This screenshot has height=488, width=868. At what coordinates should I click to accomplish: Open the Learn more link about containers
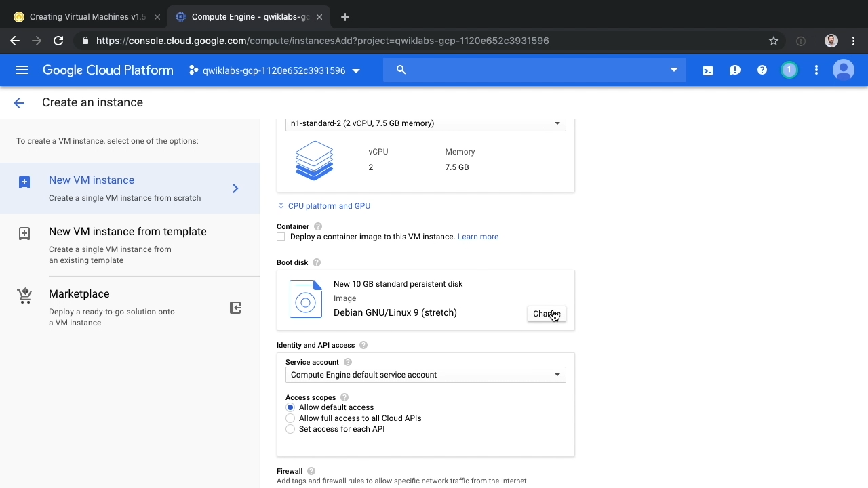[x=478, y=237]
